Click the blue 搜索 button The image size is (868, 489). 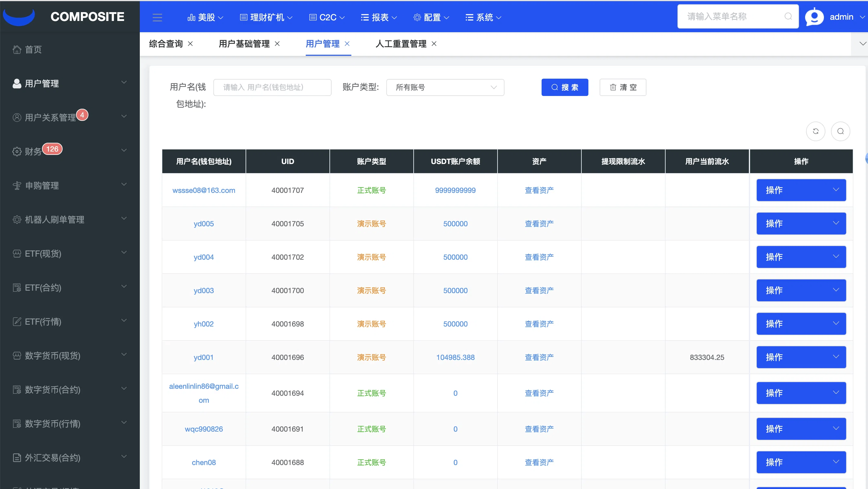click(x=564, y=87)
